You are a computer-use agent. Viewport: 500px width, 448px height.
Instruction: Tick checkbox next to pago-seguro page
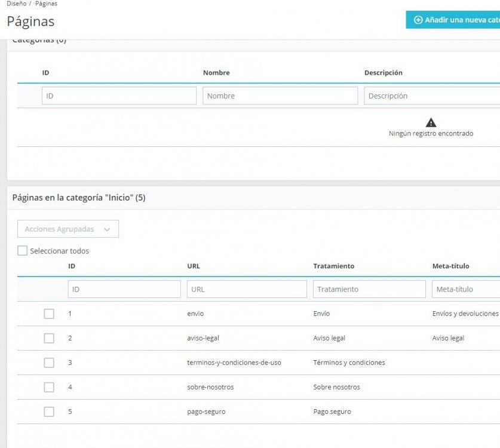pos(49,412)
